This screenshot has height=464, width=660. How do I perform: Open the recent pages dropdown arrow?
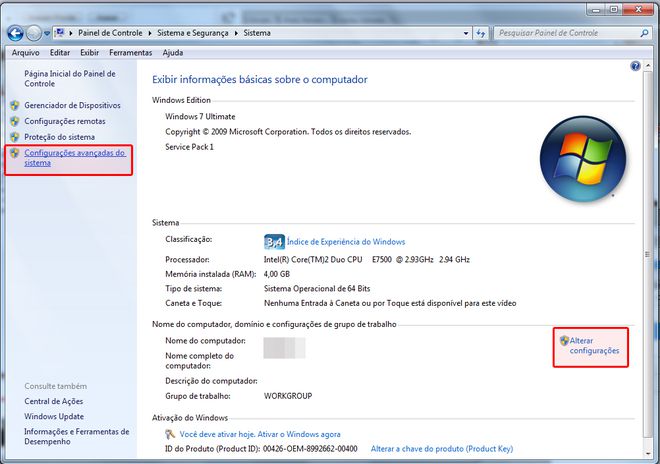pos(47,33)
